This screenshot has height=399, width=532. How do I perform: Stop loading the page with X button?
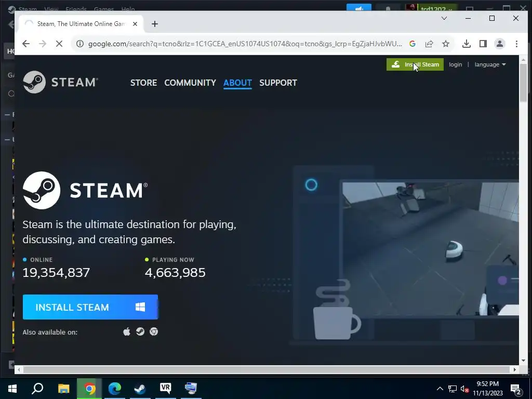[59, 44]
